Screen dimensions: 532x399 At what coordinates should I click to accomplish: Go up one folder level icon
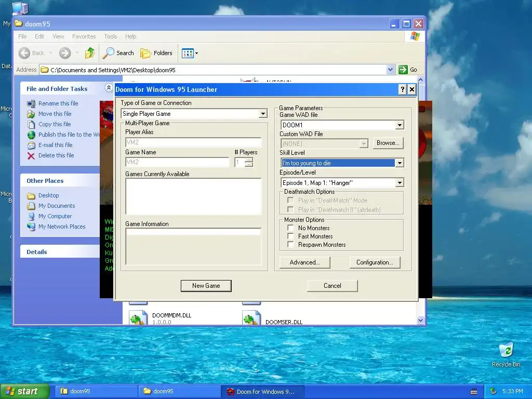pos(90,53)
